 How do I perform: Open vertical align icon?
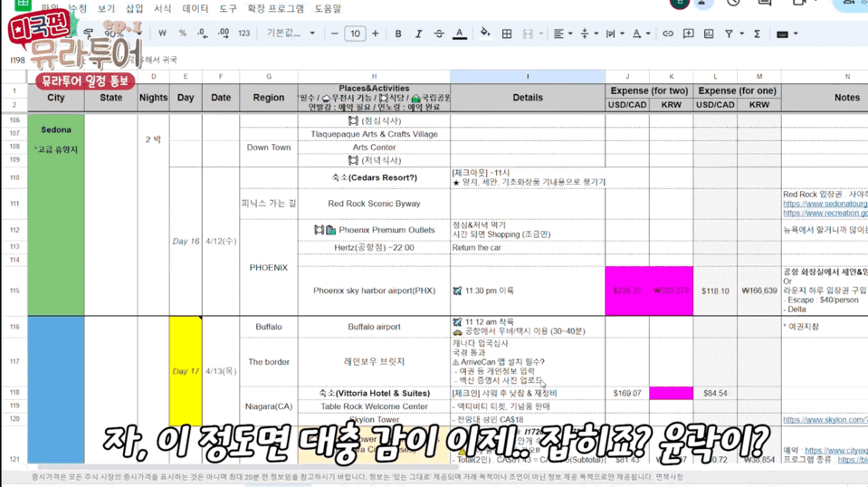(x=585, y=33)
